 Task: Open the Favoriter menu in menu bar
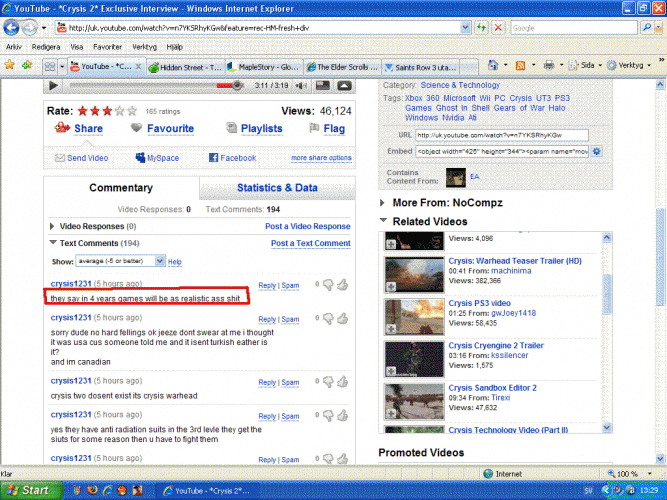(x=108, y=46)
